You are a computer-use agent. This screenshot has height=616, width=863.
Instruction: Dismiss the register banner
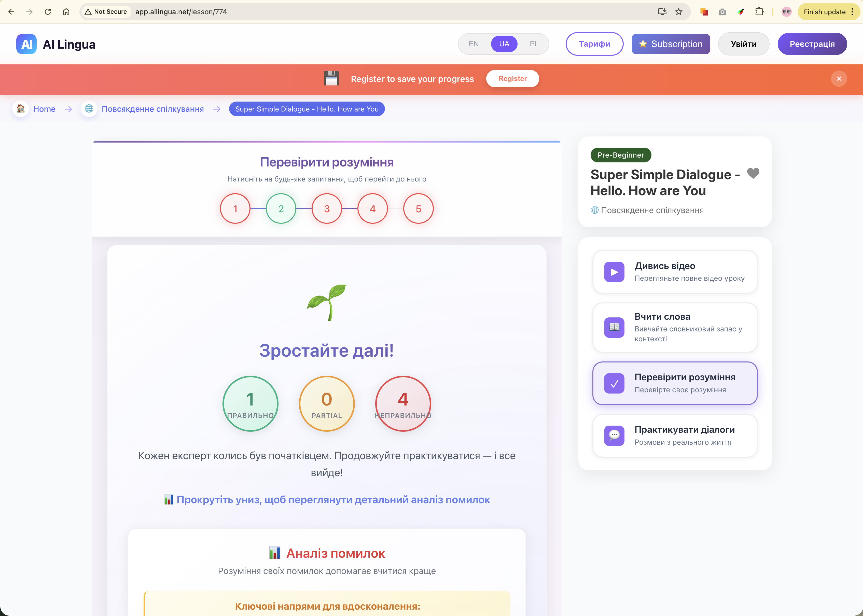(839, 78)
